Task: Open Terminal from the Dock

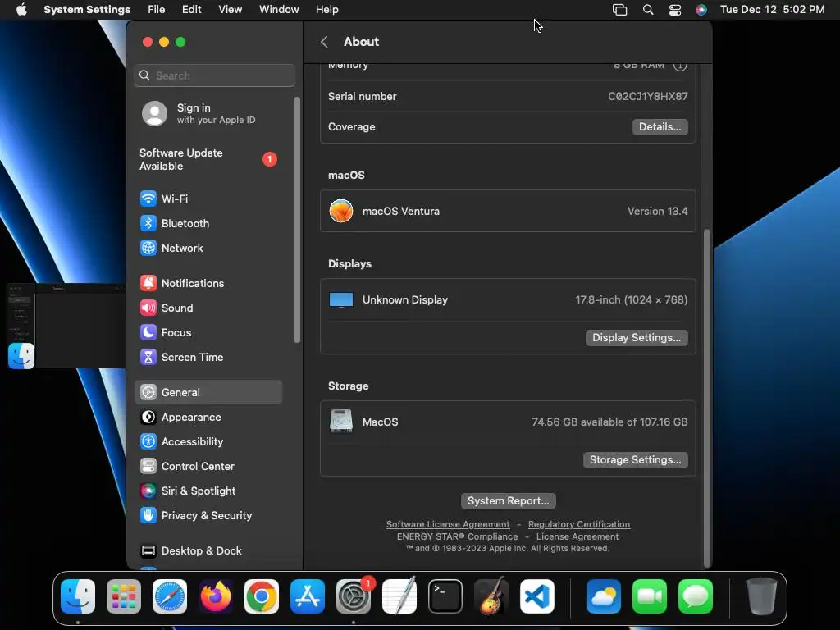Action: coord(445,596)
